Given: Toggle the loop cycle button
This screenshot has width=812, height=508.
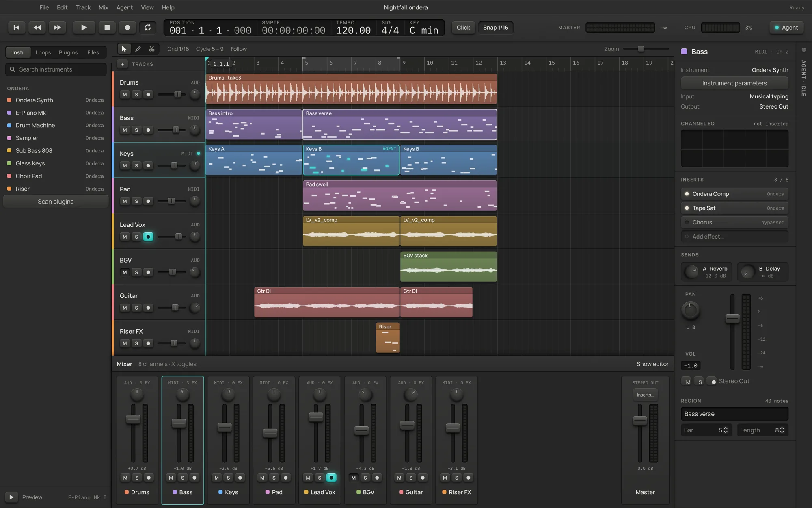Looking at the screenshot, I should [x=148, y=27].
